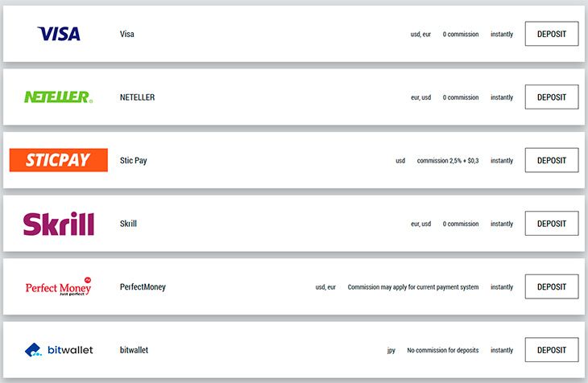
Task: Deposit funds via Skrill
Action: (x=552, y=224)
